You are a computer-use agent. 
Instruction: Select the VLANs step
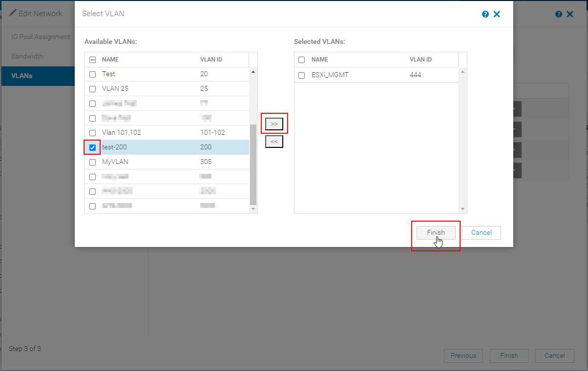(x=21, y=76)
